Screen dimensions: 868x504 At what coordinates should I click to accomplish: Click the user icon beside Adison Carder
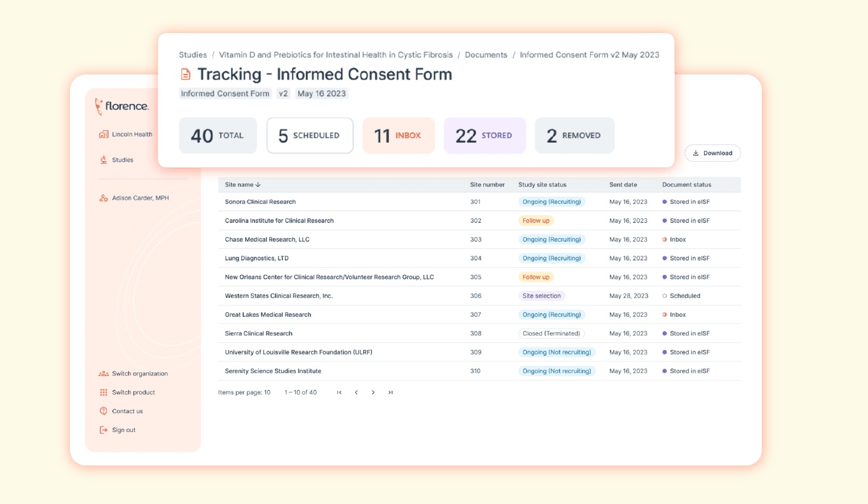click(104, 198)
